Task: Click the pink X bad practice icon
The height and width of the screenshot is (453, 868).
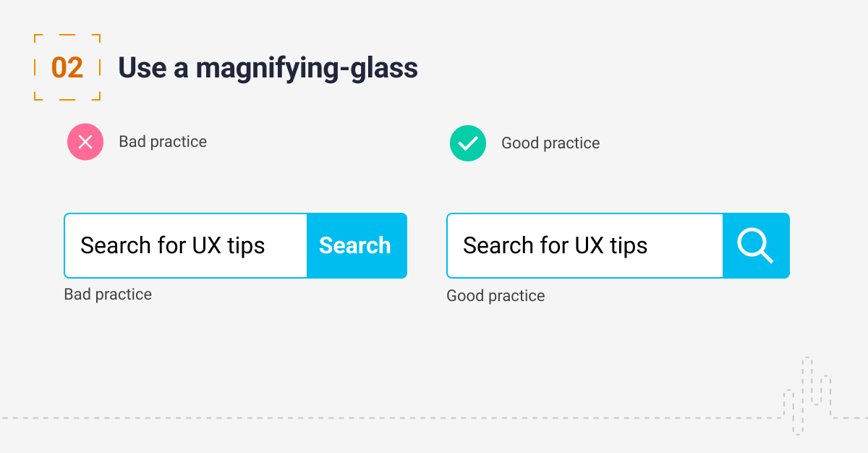Action: click(85, 142)
